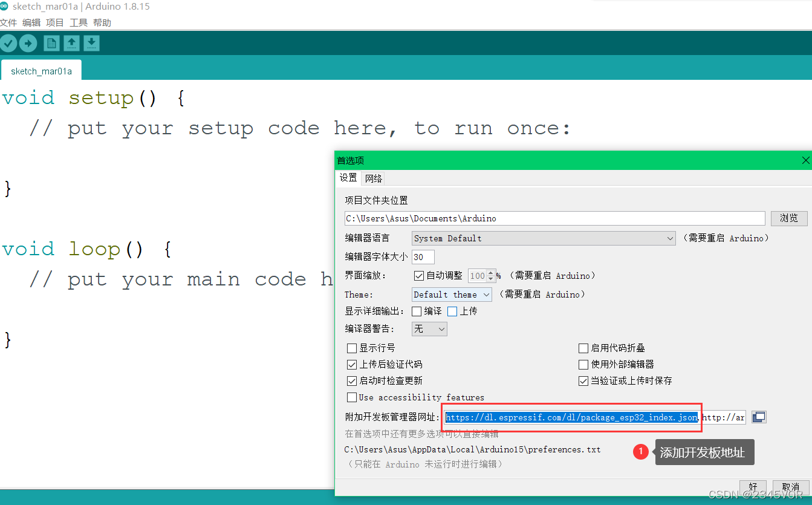The height and width of the screenshot is (505, 812).
Task: Save the sketch with the Save icon
Action: [x=91, y=43]
